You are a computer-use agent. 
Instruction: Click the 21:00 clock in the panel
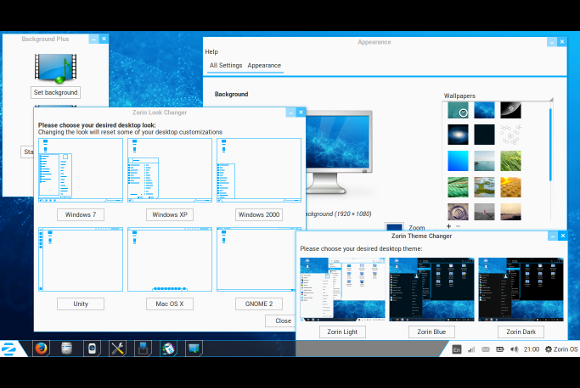coord(531,349)
